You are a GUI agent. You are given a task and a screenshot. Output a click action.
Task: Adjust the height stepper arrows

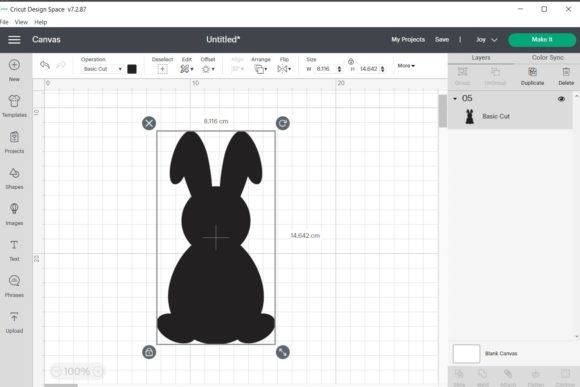coord(382,69)
